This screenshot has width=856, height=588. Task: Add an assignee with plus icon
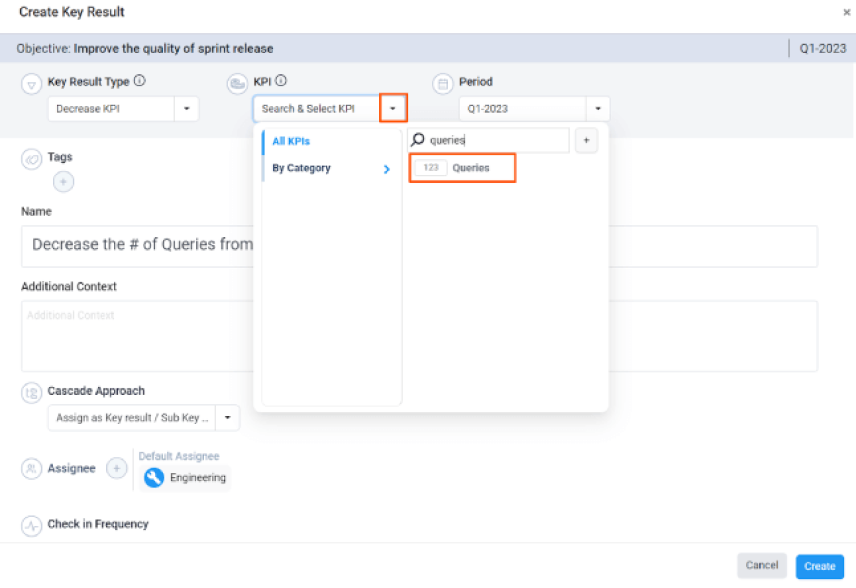pyautogui.click(x=116, y=468)
